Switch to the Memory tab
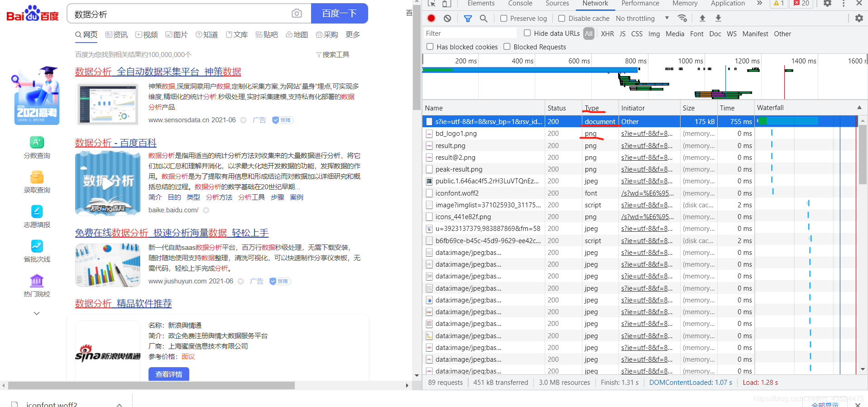Screen dimensions: 868x407 (685, 3)
